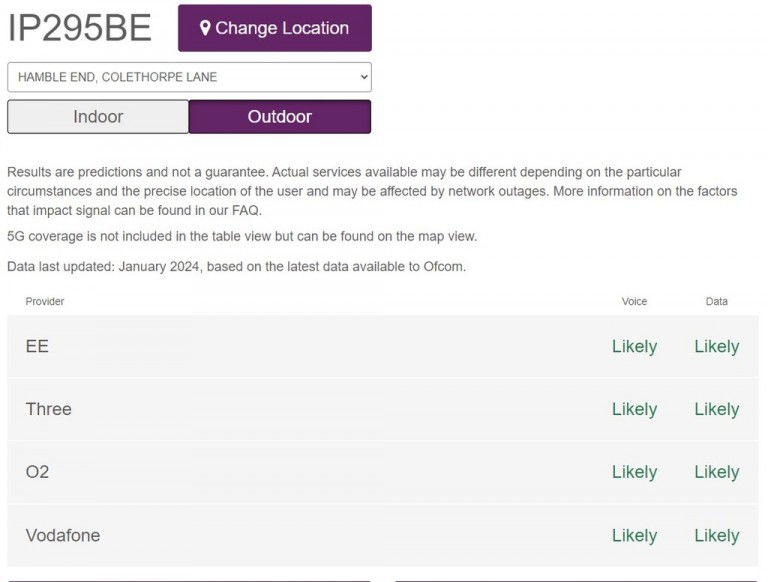
Task: Click the Voice column header
Action: [x=634, y=301]
